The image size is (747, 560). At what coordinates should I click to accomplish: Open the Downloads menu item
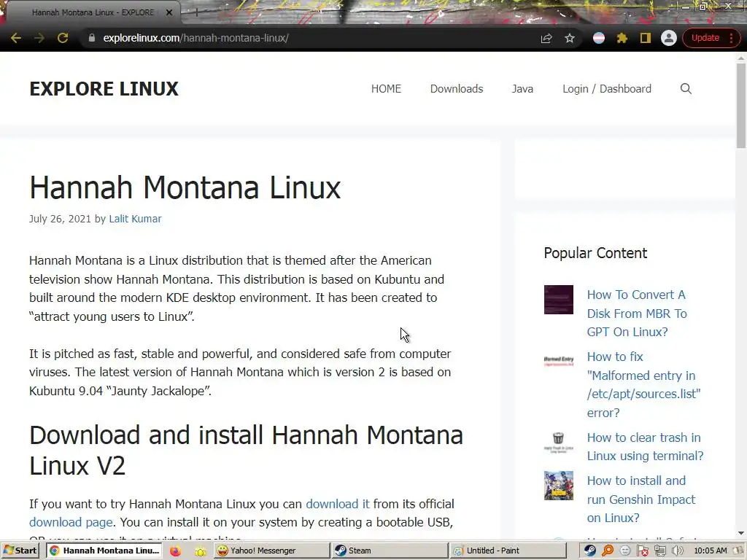click(x=457, y=88)
